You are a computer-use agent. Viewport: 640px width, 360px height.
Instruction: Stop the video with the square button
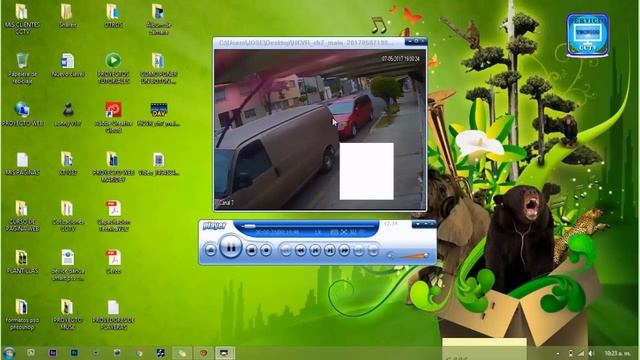click(251, 250)
